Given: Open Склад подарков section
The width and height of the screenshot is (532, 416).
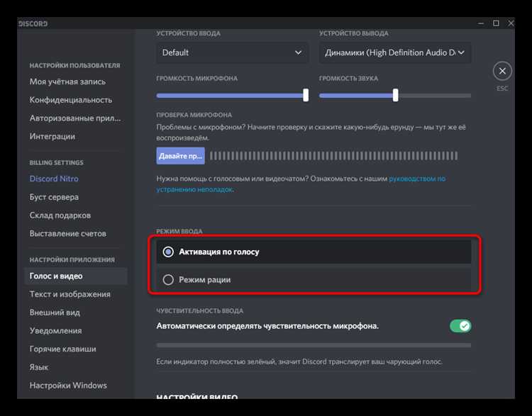Looking at the screenshot, I should pos(60,215).
